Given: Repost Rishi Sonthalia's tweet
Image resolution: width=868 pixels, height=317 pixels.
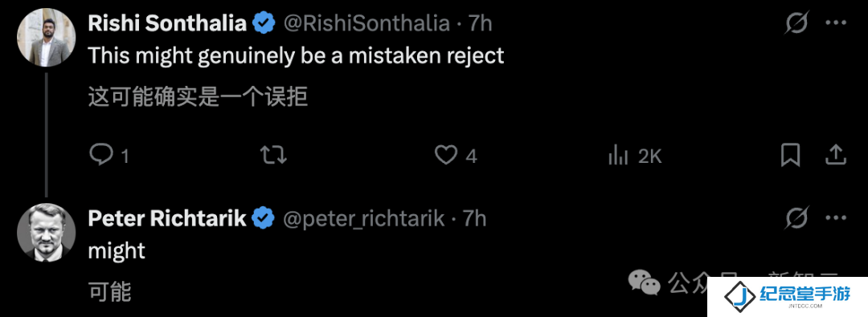Looking at the screenshot, I should (x=273, y=156).
